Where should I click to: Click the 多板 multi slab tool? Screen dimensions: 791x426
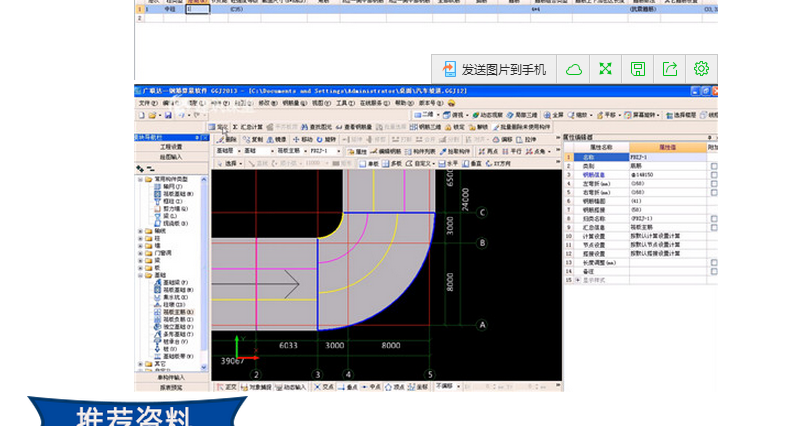(392, 164)
